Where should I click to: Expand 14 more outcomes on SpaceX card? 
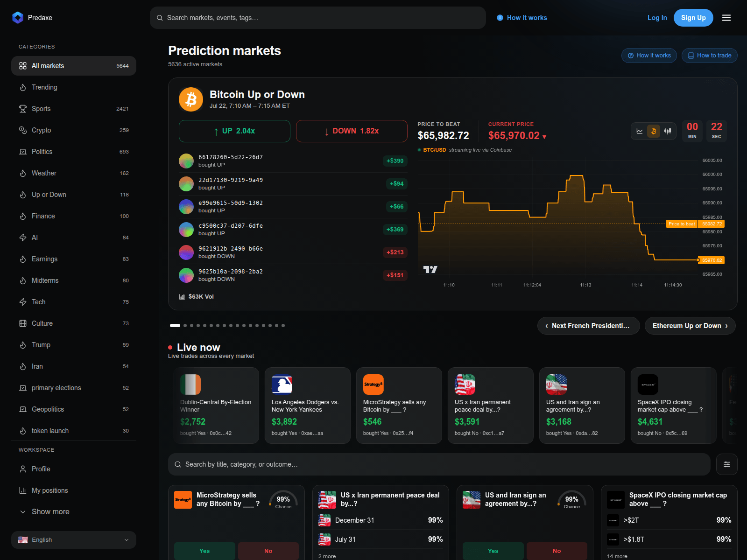pos(617,556)
